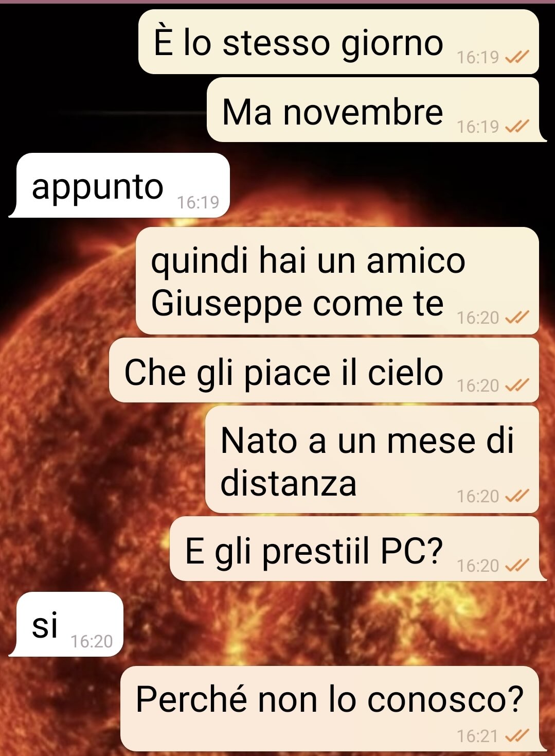Click the 16:19 timestamp on 'appunto'

coord(198,202)
